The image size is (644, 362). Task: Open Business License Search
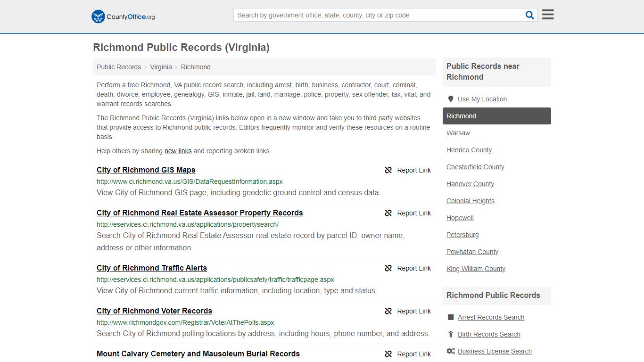point(495,351)
